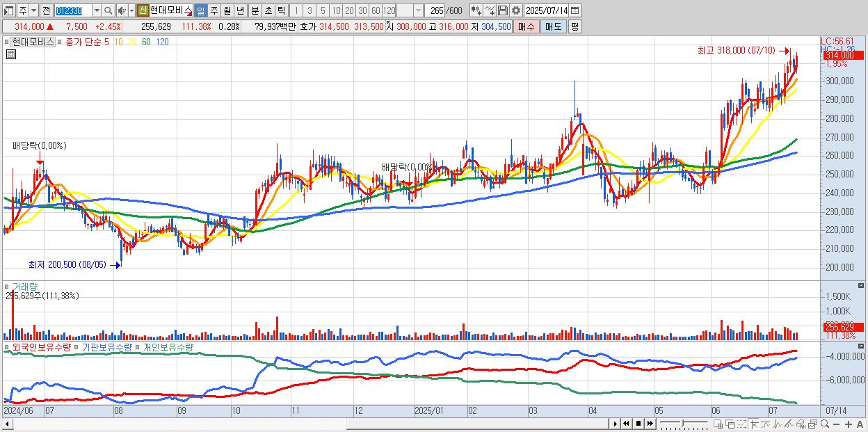This screenshot has height=432, width=868.
Task: Select the 분 minute period button
Action: pos(255,10)
